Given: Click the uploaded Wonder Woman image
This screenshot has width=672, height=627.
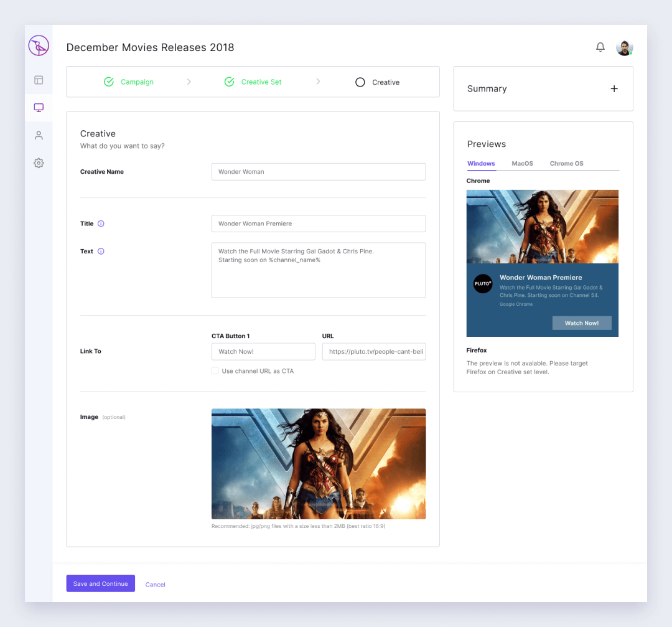Looking at the screenshot, I should 319,464.
